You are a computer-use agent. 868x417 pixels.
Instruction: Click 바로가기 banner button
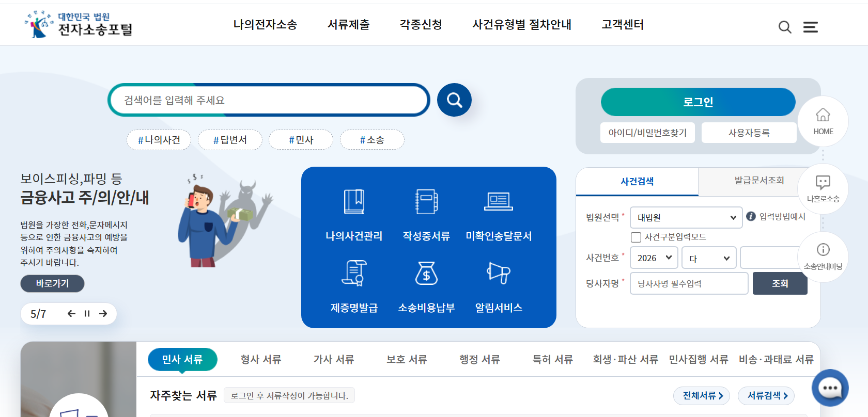click(x=52, y=283)
